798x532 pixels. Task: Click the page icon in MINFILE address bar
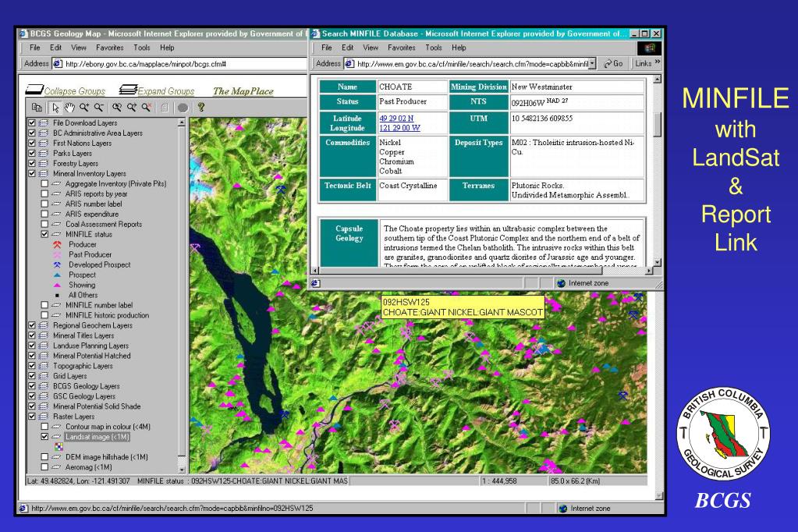(349, 64)
